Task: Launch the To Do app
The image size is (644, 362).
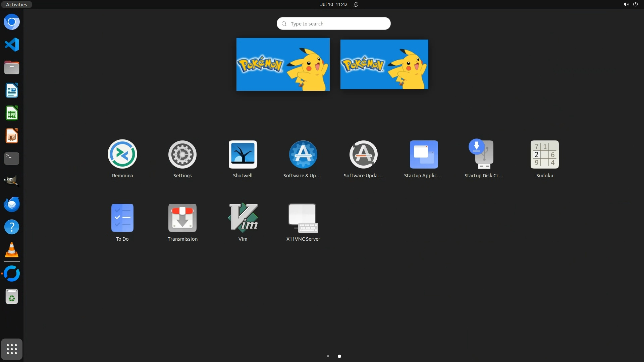Action: (x=122, y=218)
